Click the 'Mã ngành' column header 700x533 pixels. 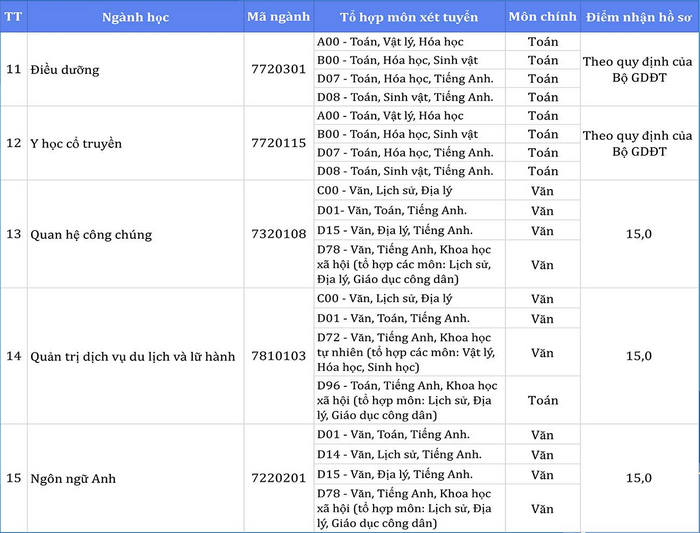[x=279, y=17]
